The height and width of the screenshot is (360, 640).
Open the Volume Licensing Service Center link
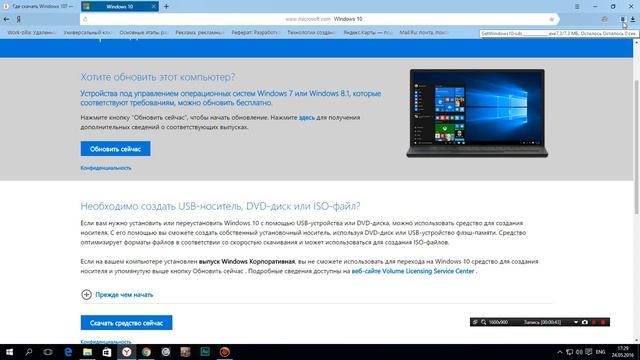point(413,271)
